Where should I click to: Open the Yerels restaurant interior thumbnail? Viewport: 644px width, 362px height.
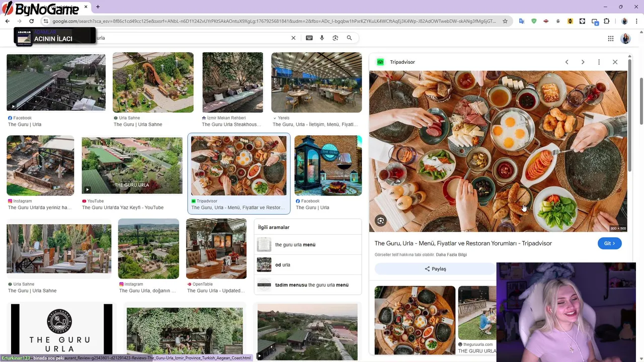pyautogui.click(x=316, y=82)
